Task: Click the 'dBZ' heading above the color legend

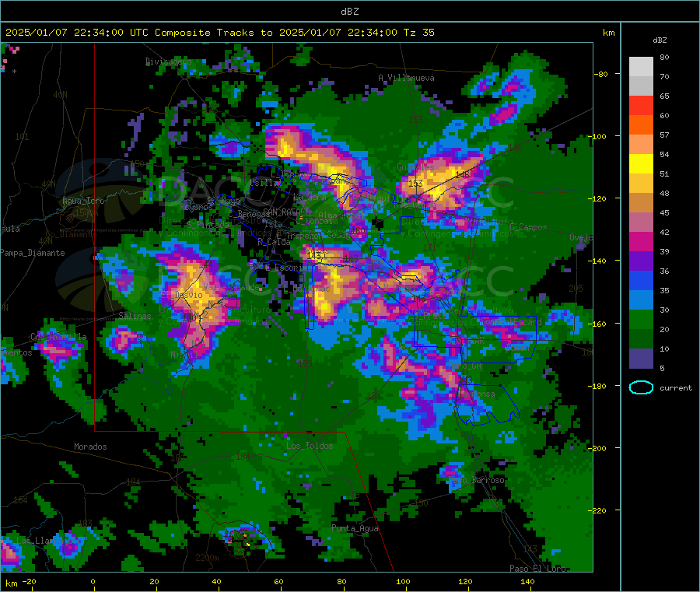Action: coord(660,40)
